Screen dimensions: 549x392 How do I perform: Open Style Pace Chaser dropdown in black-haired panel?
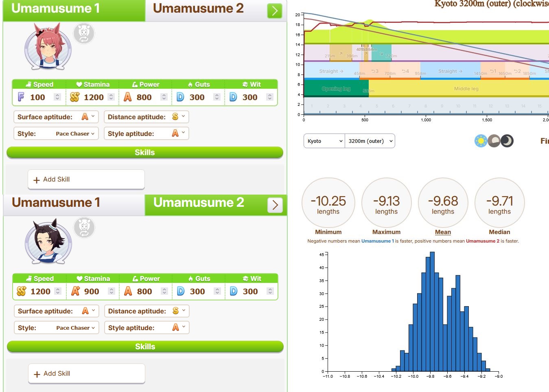pyautogui.click(x=57, y=328)
